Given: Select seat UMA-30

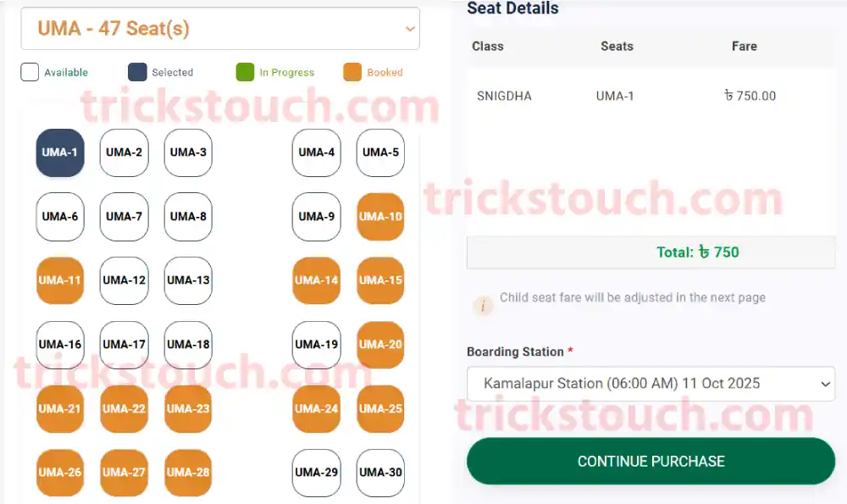Looking at the screenshot, I should pos(380,473).
